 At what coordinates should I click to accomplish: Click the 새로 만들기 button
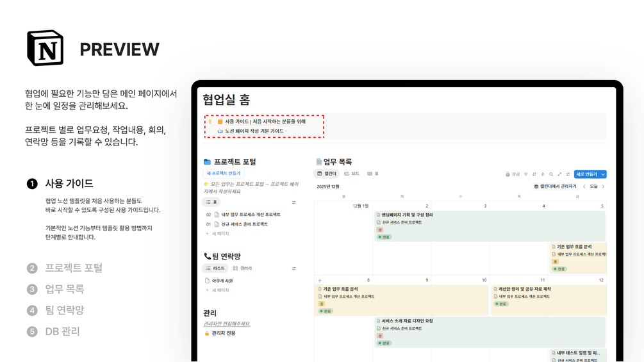[x=586, y=174]
